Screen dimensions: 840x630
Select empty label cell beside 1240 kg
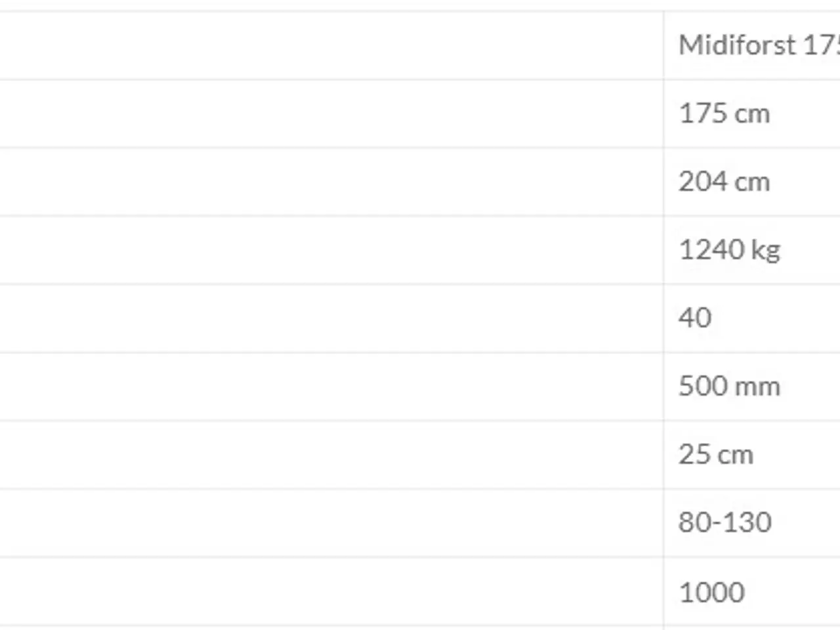point(331,250)
